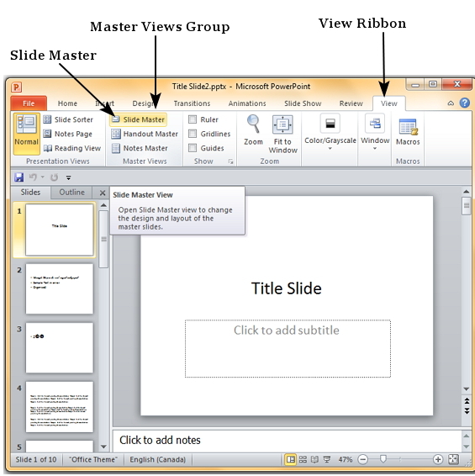Click the main editing area scrollbar thumb

[467, 206]
